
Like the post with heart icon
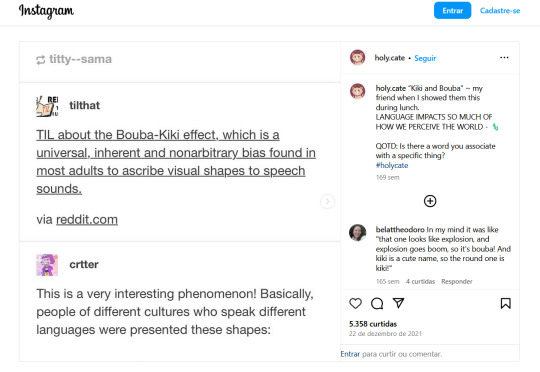(x=355, y=303)
